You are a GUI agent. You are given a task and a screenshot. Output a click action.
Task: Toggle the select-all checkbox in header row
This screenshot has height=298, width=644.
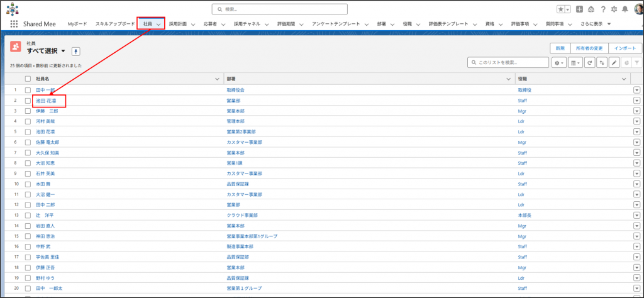pos(28,79)
